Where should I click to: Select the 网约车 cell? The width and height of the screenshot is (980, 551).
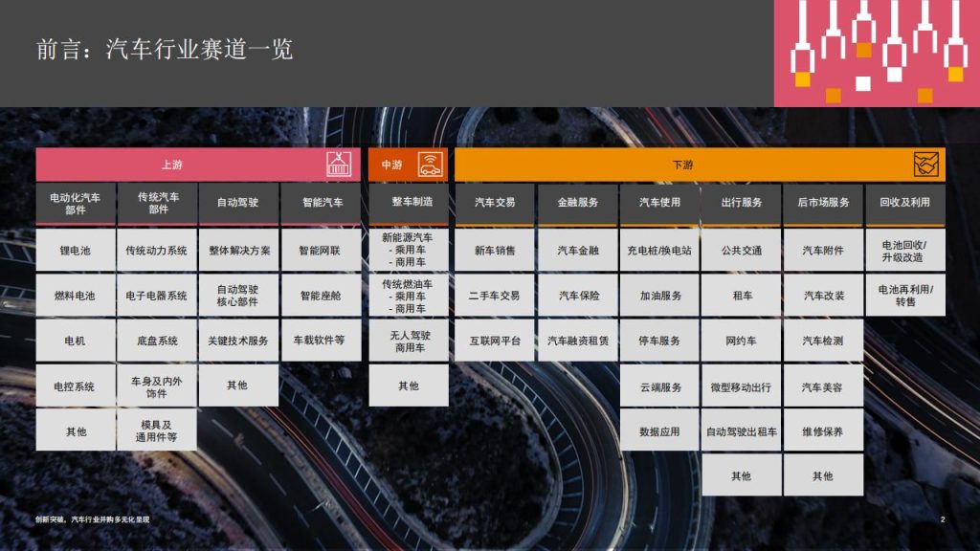click(742, 341)
